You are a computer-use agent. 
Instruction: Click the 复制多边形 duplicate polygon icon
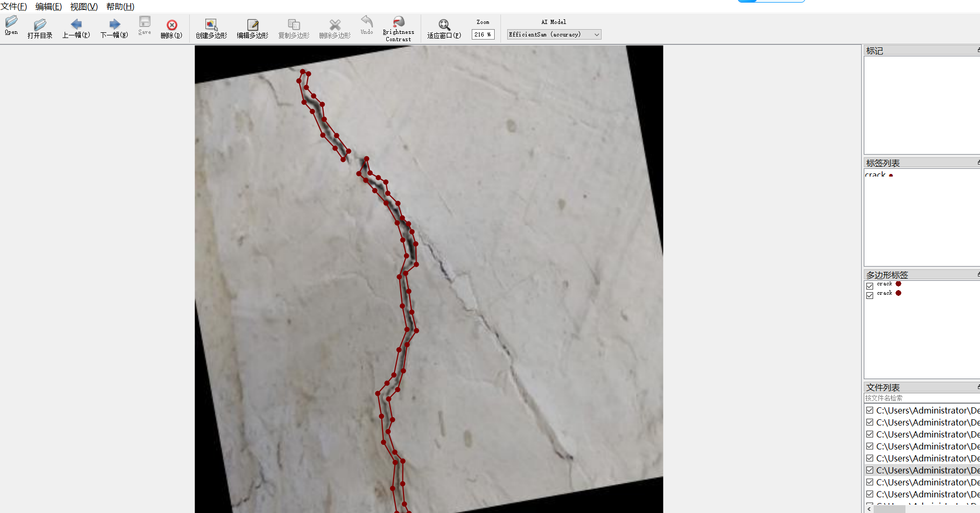pos(294,24)
